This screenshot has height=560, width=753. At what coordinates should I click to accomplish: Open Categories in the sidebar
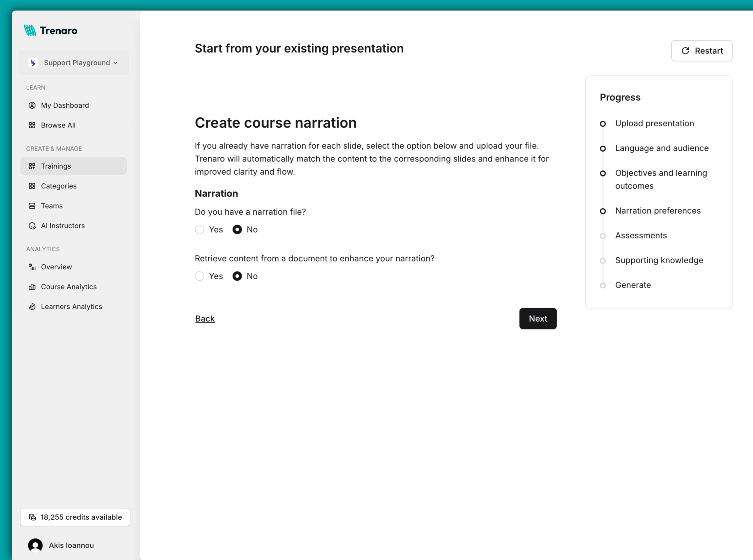(x=59, y=186)
